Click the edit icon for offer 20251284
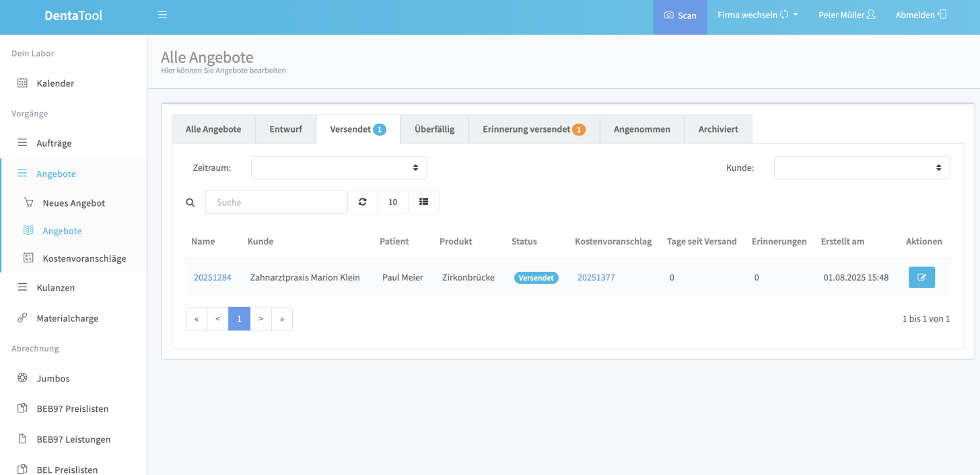980x475 pixels. click(921, 277)
